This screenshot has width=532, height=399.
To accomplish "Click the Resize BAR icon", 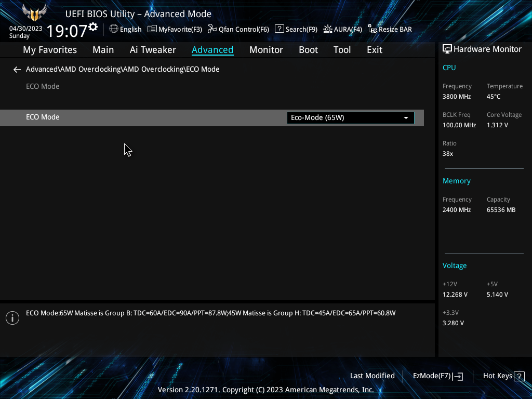I will click(x=373, y=29).
